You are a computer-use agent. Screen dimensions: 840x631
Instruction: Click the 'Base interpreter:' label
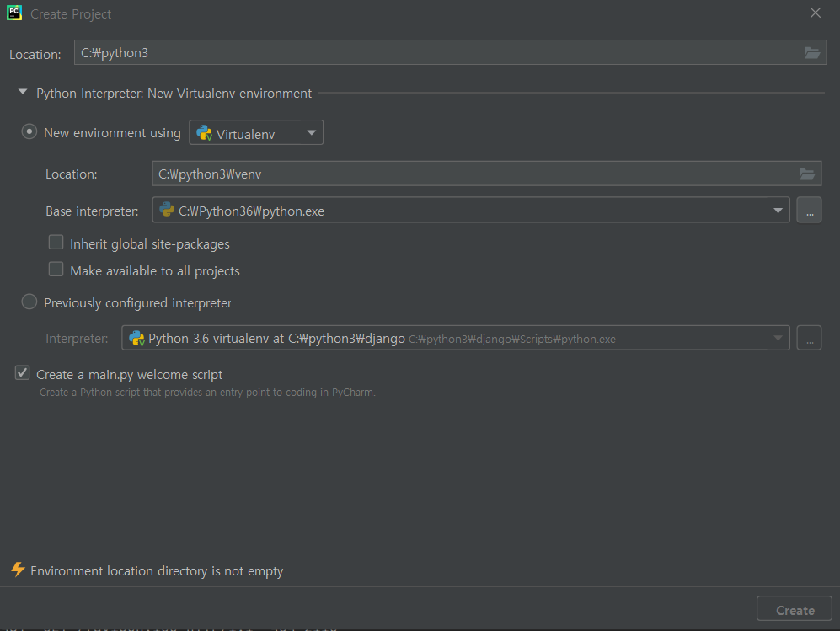tap(92, 211)
